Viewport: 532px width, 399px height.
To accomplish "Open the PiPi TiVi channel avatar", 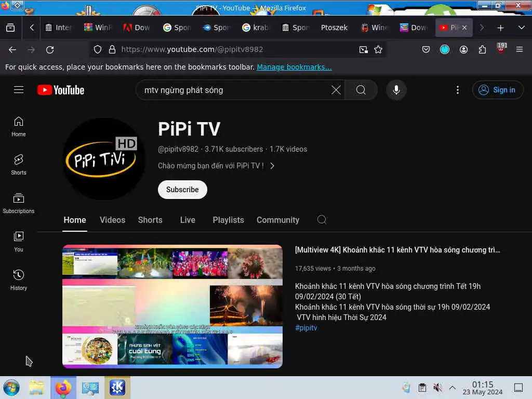I will [x=104, y=158].
